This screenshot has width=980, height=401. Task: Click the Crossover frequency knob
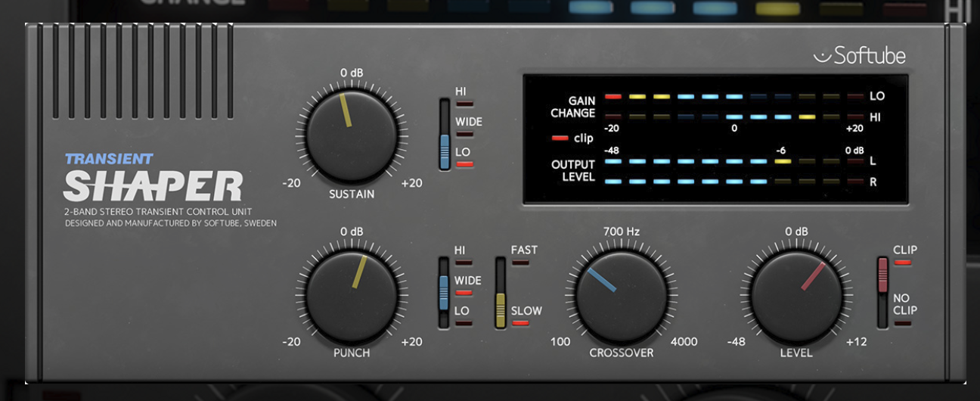(622, 295)
